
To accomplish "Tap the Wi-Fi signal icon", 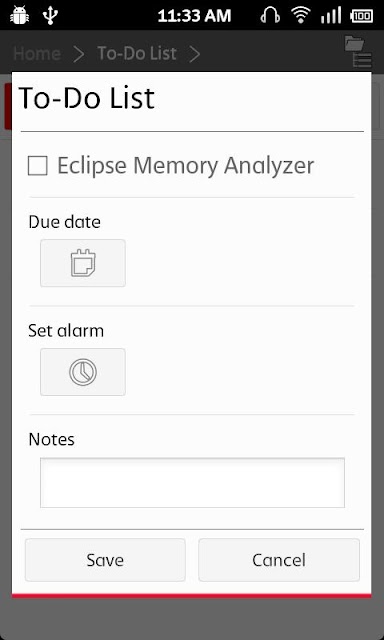I will tap(301, 16).
